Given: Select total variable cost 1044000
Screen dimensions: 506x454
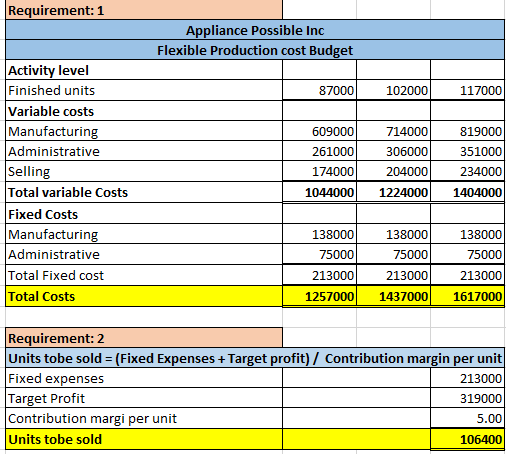Looking at the screenshot, I should pyautogui.click(x=319, y=192).
